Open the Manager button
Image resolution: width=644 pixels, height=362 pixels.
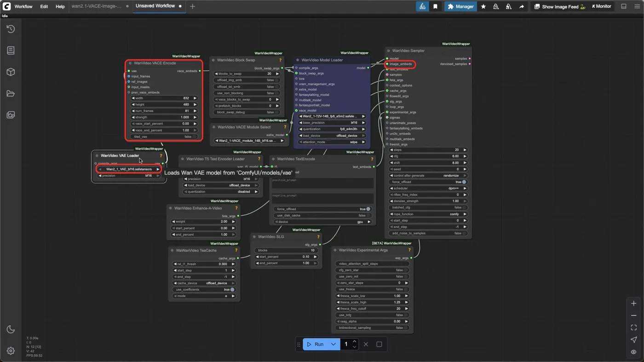click(x=460, y=6)
